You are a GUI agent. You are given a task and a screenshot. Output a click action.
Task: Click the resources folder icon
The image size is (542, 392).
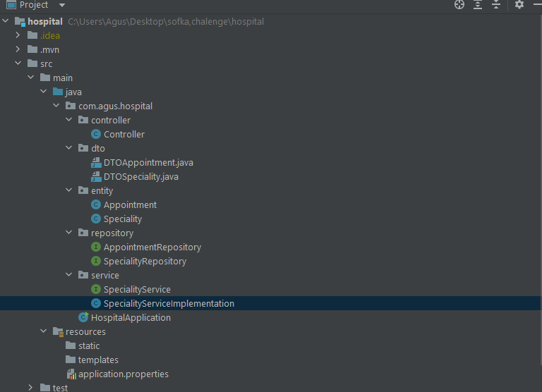58,332
